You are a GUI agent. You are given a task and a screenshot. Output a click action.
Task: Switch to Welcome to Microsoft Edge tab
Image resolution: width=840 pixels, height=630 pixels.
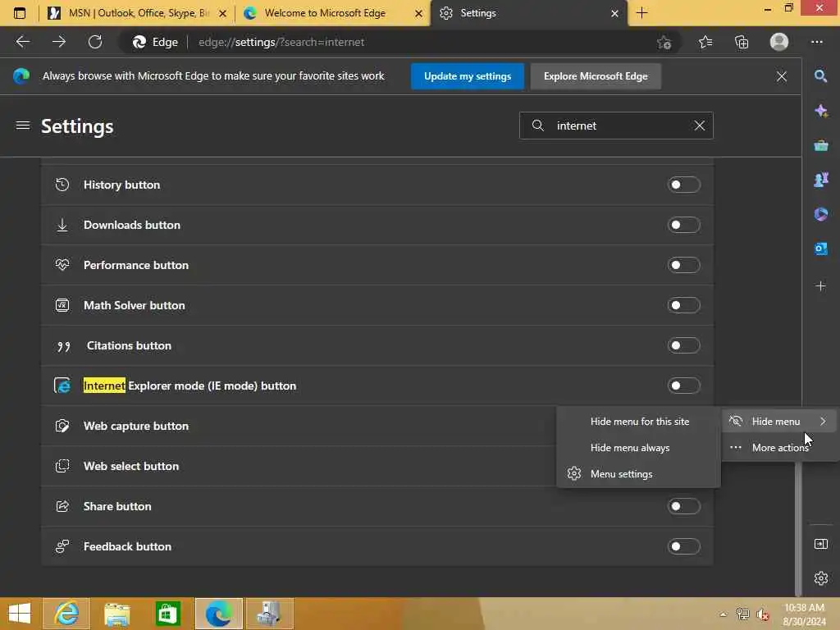[332, 13]
